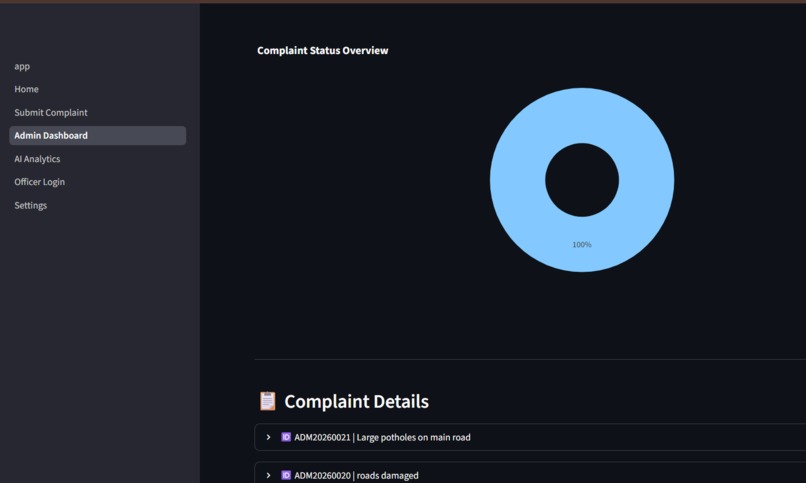Click ID icon of ADM20260021 row
This screenshot has width=806, height=483.
[286, 437]
